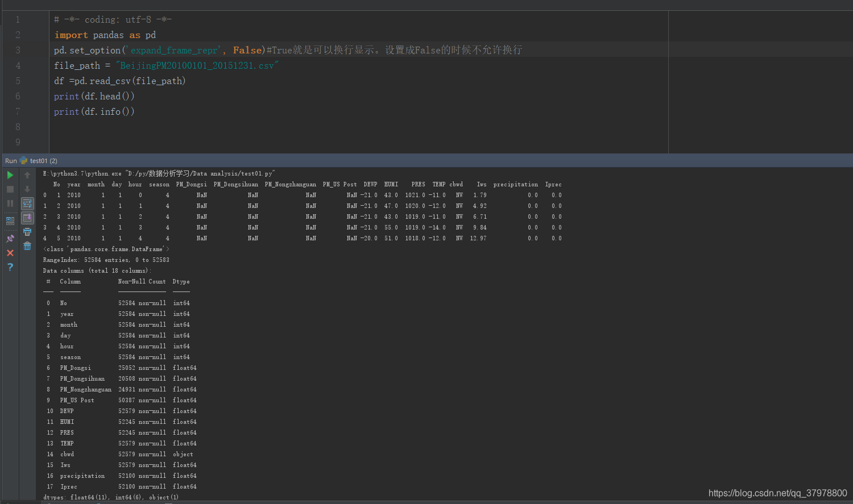
Task: Open the Restore Layout icon in Run toolbar
Action: (x=10, y=220)
